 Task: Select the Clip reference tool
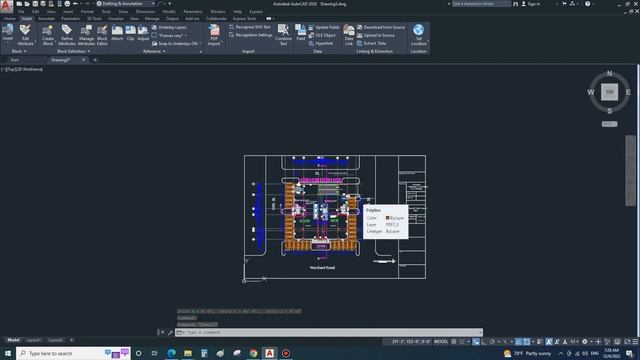click(x=130, y=33)
